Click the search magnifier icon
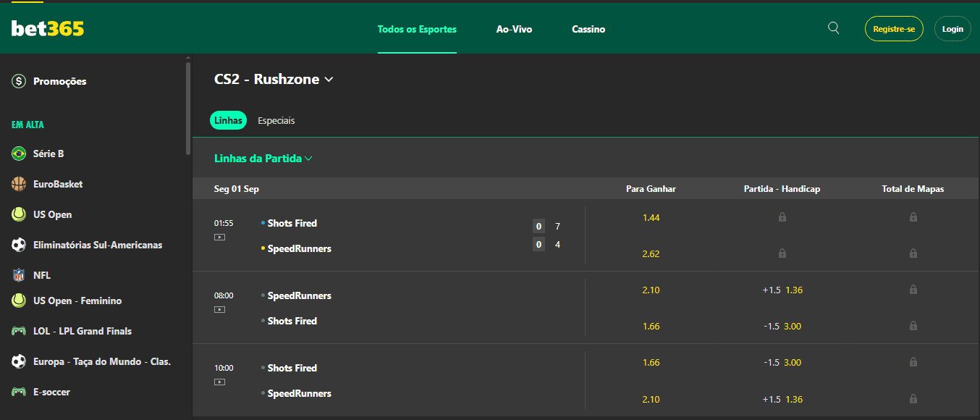Viewport: 980px width, 420px height. (833, 28)
